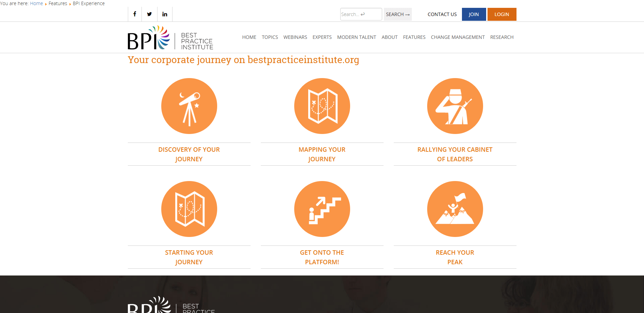Viewport: 644px width, 313px height.
Task: Select the saluting soldier Rallying icon
Action: pos(455,106)
